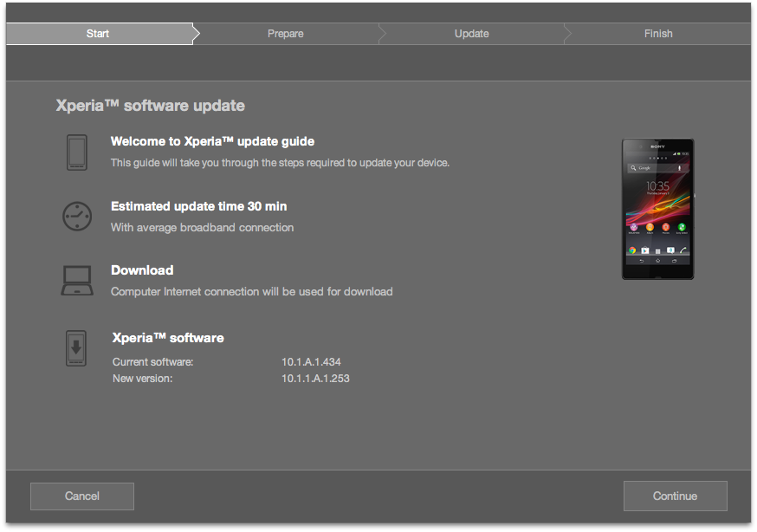Click the Sony Xperia phone image
Image resolution: width=757 pixels, height=532 pixels.
click(657, 209)
